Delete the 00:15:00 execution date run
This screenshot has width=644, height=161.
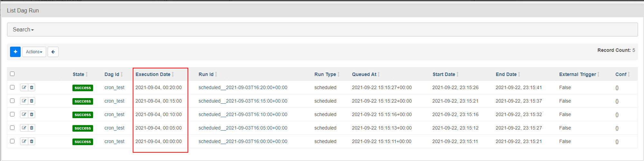point(32,101)
